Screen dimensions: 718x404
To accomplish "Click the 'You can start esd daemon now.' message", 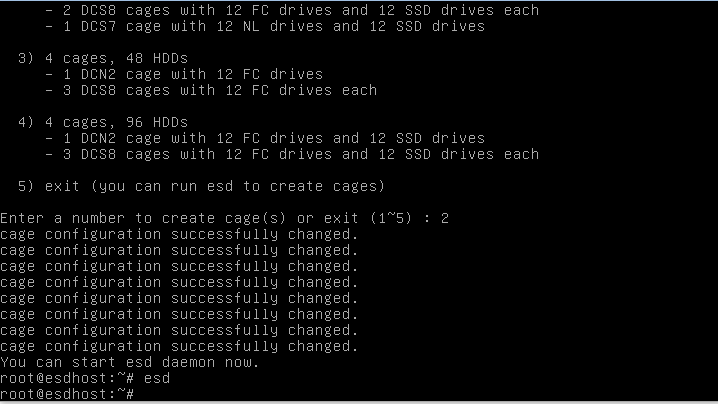I will [x=129, y=362].
